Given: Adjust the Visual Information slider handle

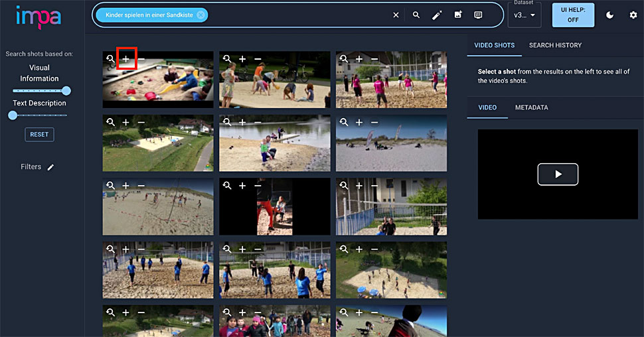Looking at the screenshot, I should pyautogui.click(x=66, y=91).
